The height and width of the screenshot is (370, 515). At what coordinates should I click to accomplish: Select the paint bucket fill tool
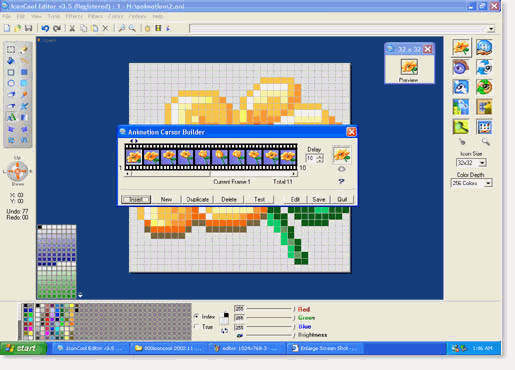tap(11, 61)
